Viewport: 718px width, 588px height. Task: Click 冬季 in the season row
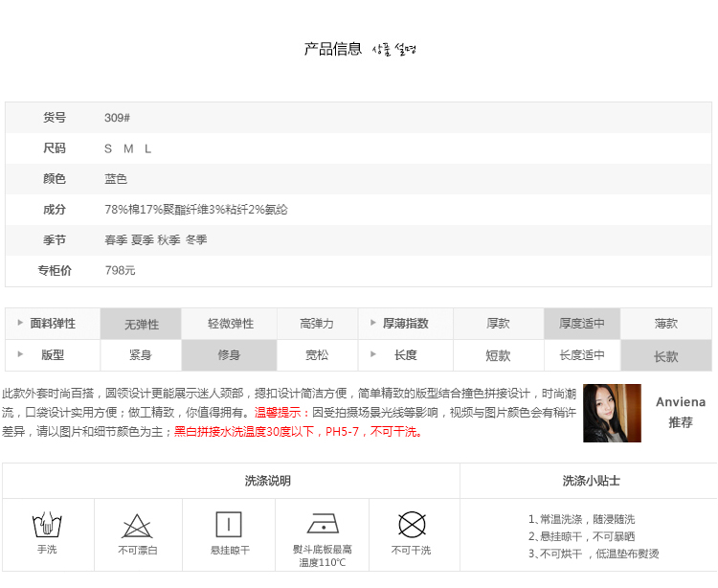point(196,239)
